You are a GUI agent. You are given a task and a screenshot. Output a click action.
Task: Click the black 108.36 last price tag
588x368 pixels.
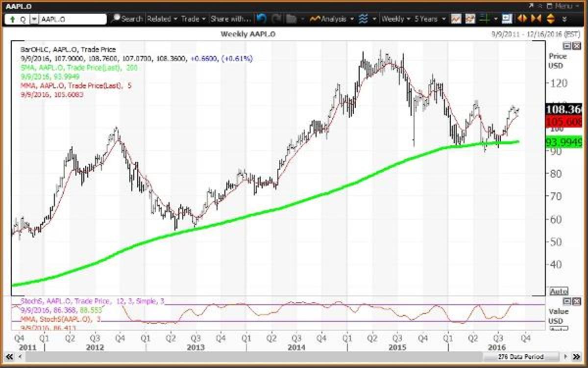coord(565,109)
